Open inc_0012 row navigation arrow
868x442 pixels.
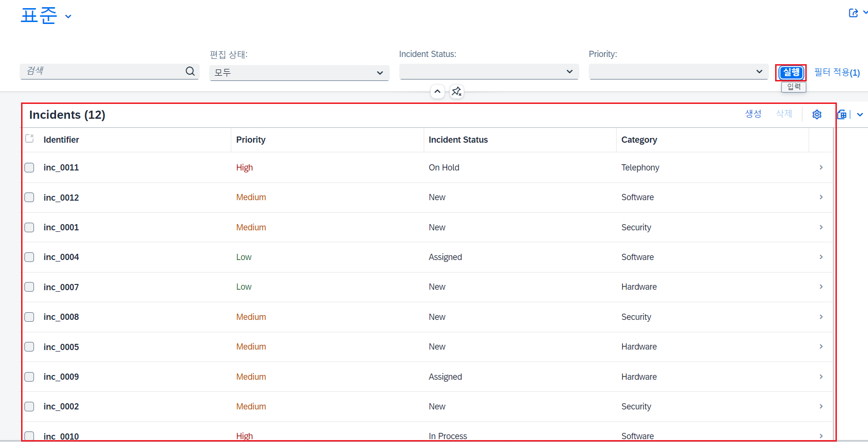pyautogui.click(x=821, y=197)
